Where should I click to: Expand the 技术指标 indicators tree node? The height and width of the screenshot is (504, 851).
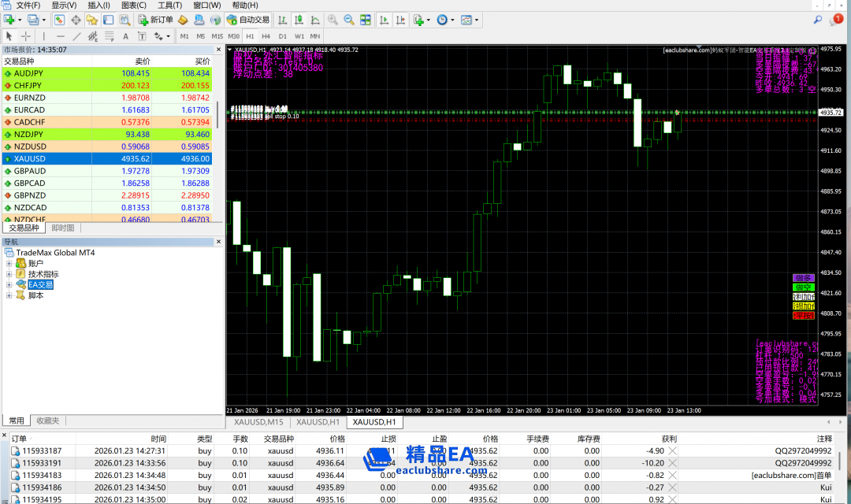pos(9,274)
